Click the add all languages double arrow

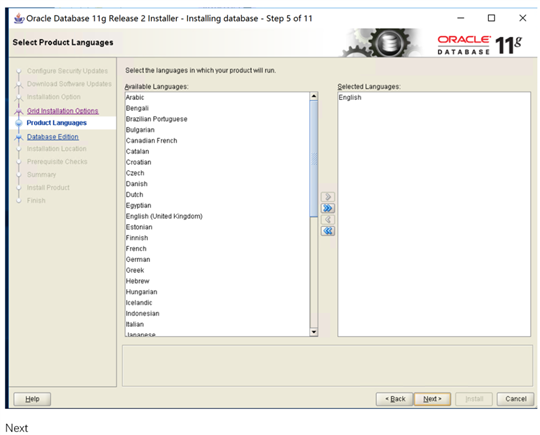[x=328, y=208]
